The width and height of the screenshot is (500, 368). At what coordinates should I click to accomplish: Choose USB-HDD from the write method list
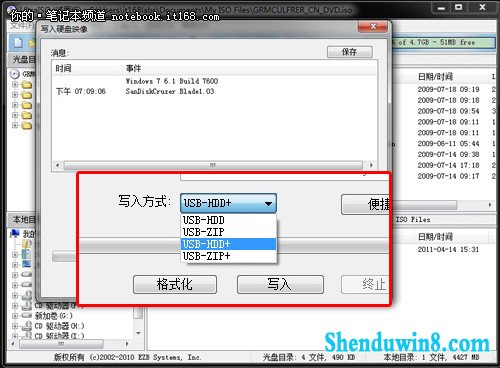pyautogui.click(x=228, y=220)
